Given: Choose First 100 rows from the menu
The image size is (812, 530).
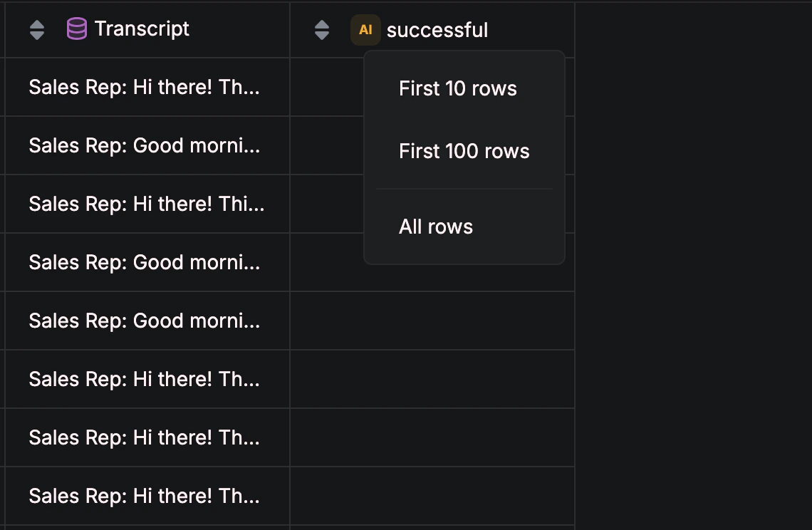Looking at the screenshot, I should (x=464, y=151).
